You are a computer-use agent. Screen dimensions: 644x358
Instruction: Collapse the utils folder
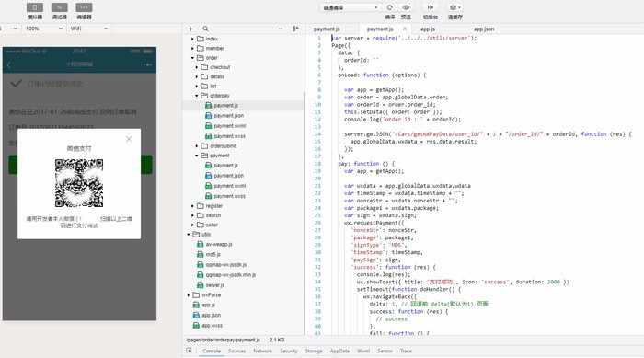pos(189,235)
